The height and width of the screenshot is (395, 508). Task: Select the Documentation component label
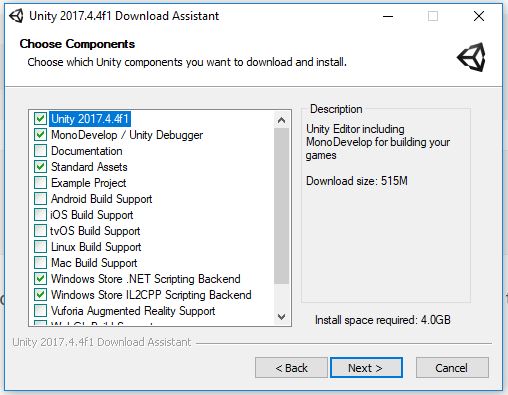(x=87, y=151)
